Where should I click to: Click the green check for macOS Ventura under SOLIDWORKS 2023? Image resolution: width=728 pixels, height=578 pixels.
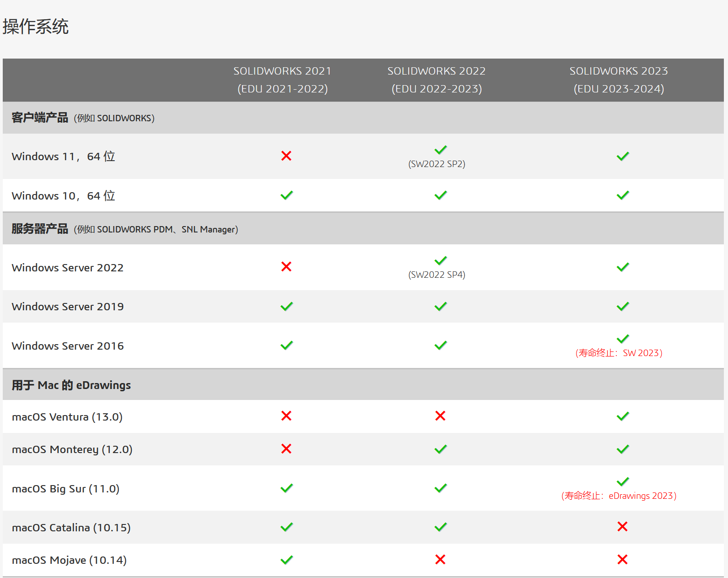[622, 416]
